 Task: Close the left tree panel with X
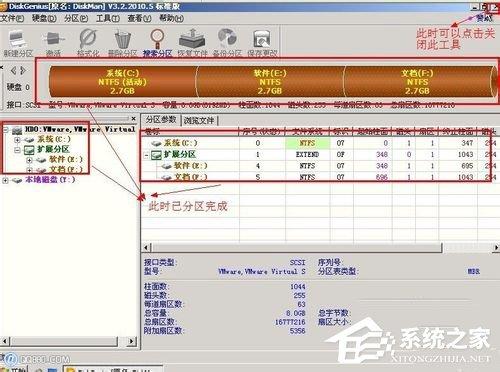[133, 118]
